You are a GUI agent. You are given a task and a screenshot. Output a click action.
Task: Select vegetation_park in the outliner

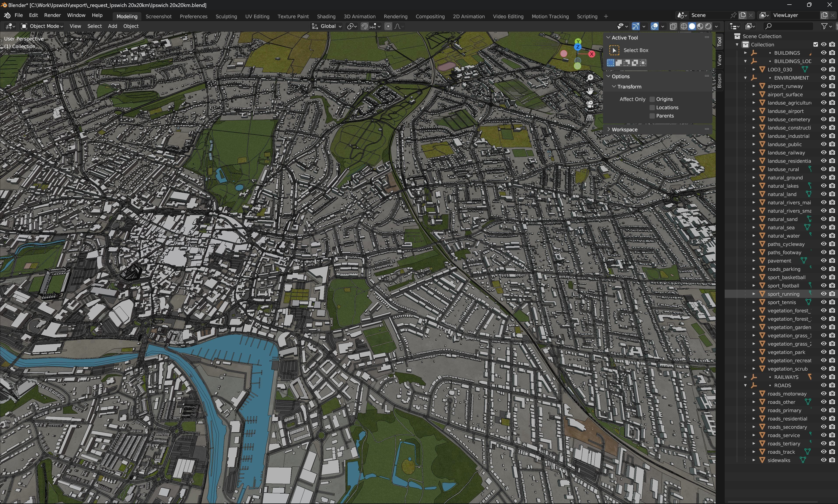786,352
